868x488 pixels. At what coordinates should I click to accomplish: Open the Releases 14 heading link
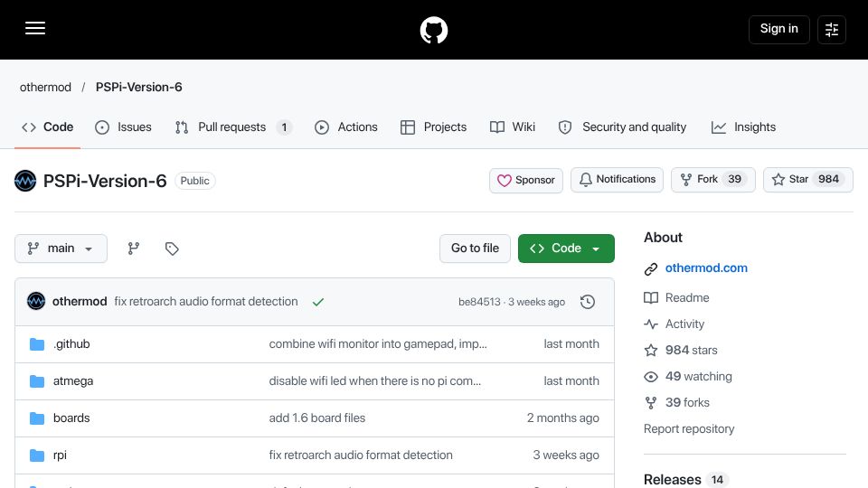[x=686, y=479]
